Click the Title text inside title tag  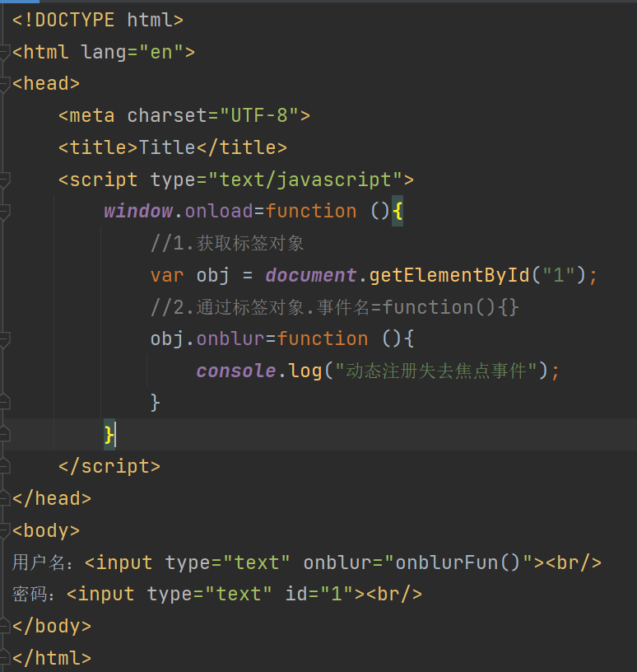[x=167, y=147]
